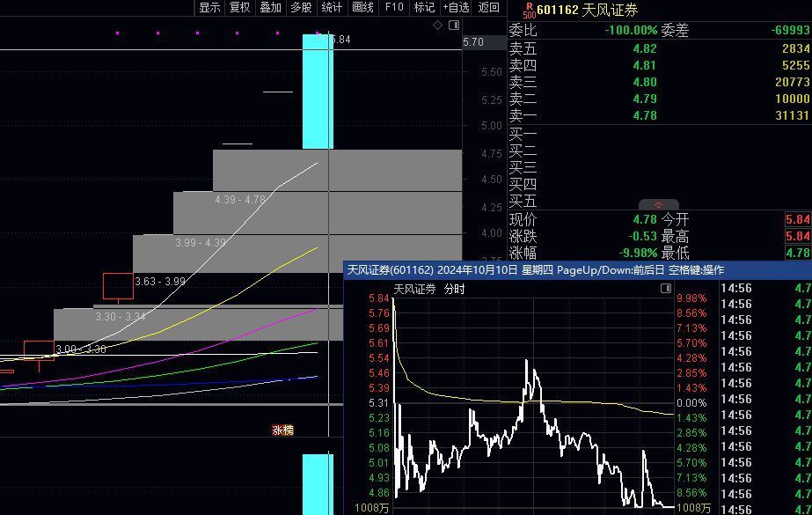Click the price range label 3.63 - 3.99
The height and width of the screenshot is (515, 812).
click(160, 282)
